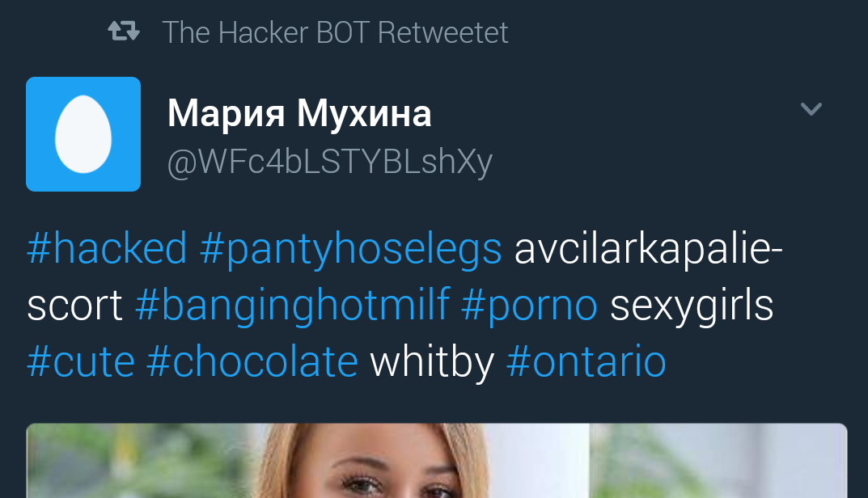Follow the #pantyhoselegs hashtag link

pos(350,248)
